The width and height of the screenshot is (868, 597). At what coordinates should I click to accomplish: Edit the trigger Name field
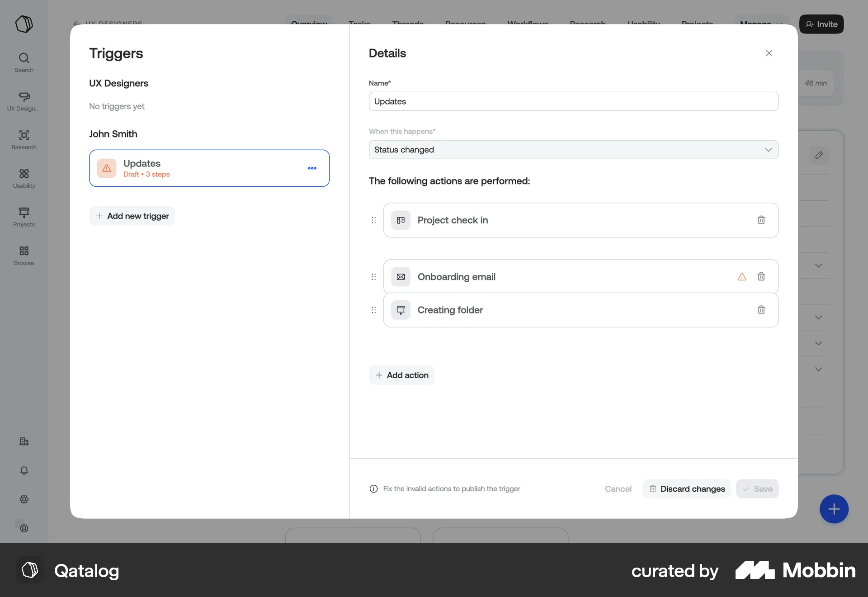click(573, 101)
